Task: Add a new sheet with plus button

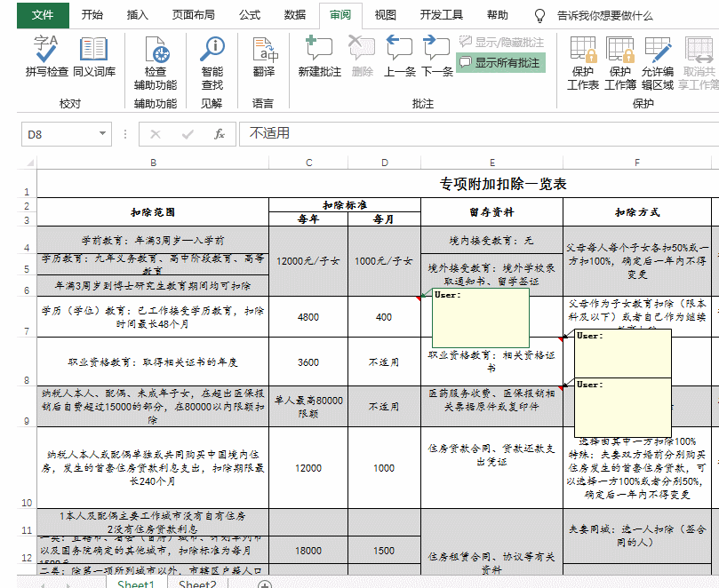Action: (x=265, y=584)
